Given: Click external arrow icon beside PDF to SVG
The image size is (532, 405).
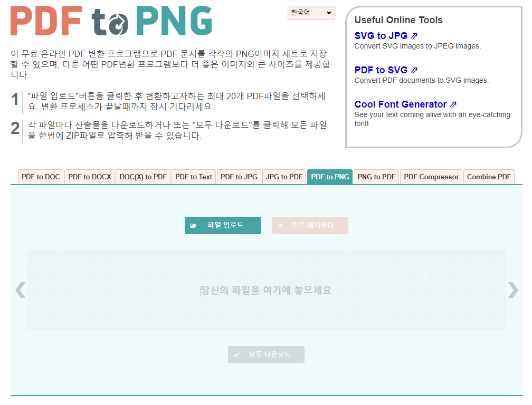Looking at the screenshot, I should tap(414, 70).
